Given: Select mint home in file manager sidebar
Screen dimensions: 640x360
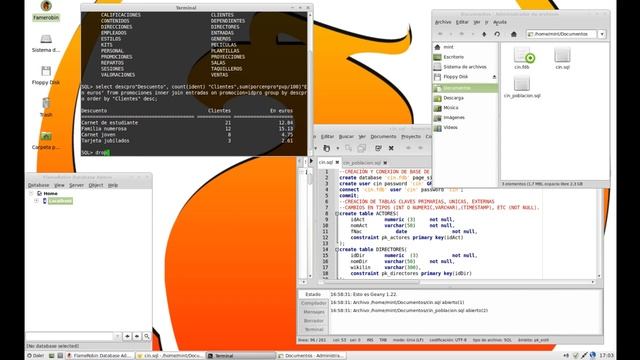Looking at the screenshot, I should click(x=465, y=47).
